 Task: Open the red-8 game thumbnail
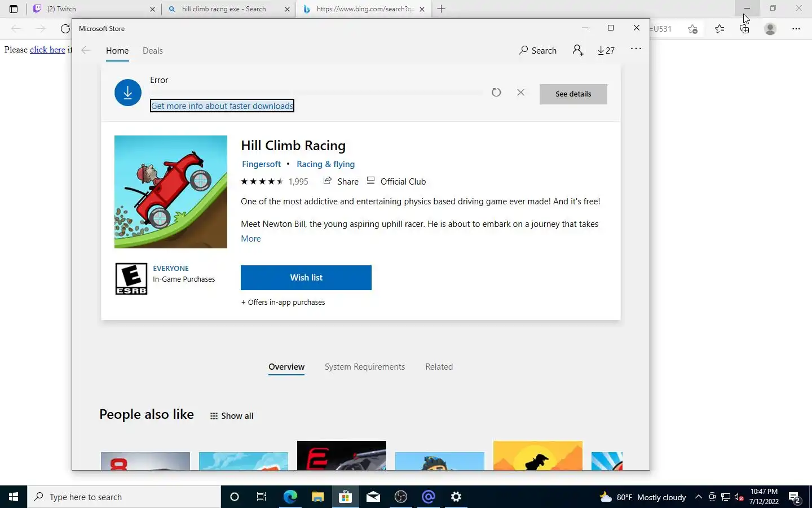(x=145, y=461)
